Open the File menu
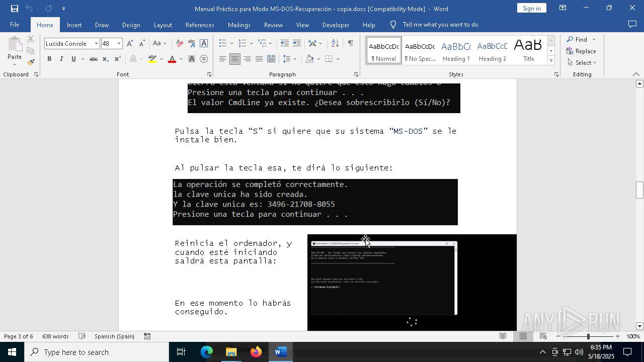The width and height of the screenshot is (644, 362). pos(15,25)
